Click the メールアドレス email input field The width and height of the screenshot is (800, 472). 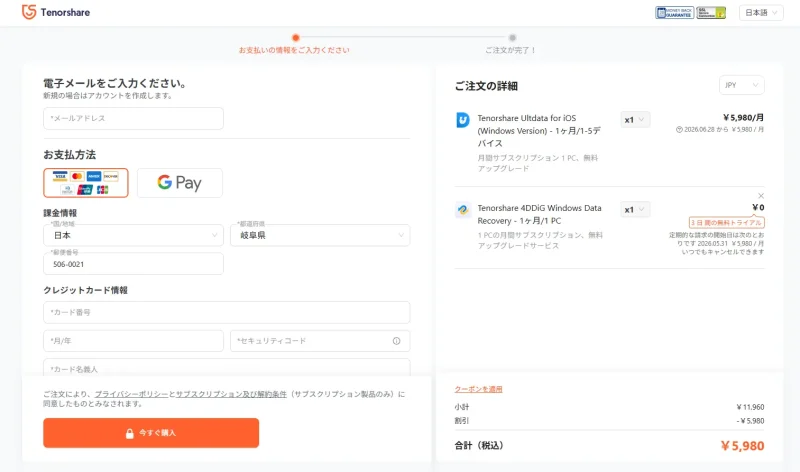[133, 118]
